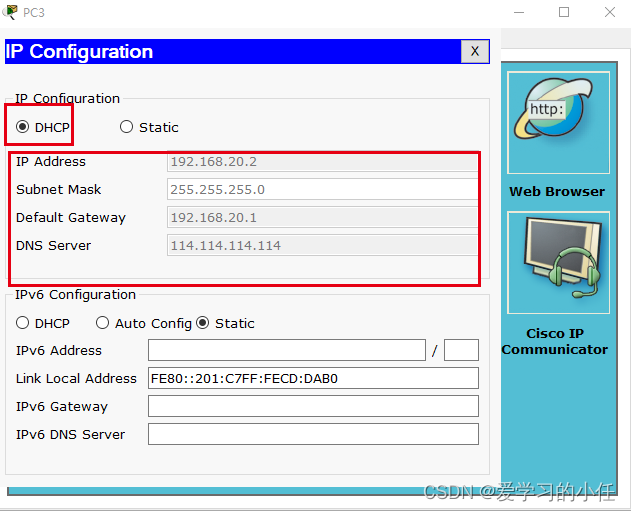Click the Cisco IP Communicator label

555,341
